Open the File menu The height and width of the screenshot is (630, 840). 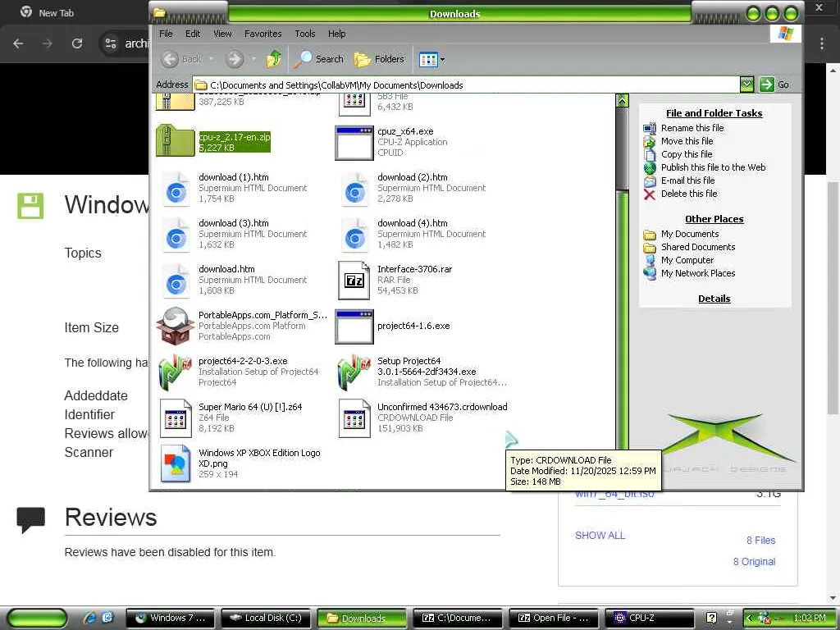coord(166,33)
